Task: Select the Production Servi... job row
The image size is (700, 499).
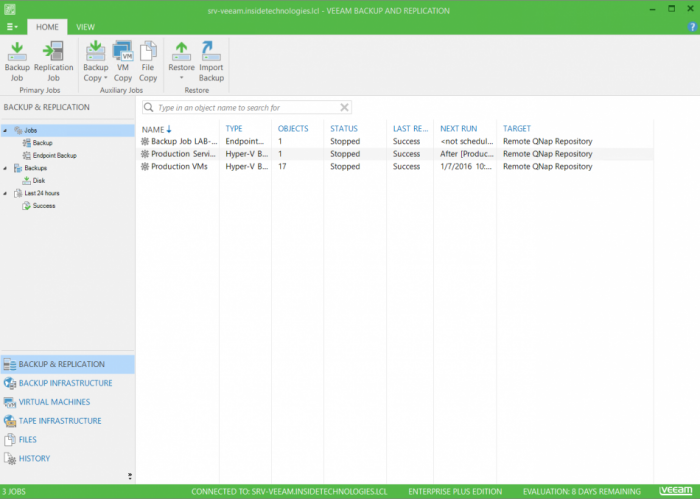Action: (x=396, y=154)
